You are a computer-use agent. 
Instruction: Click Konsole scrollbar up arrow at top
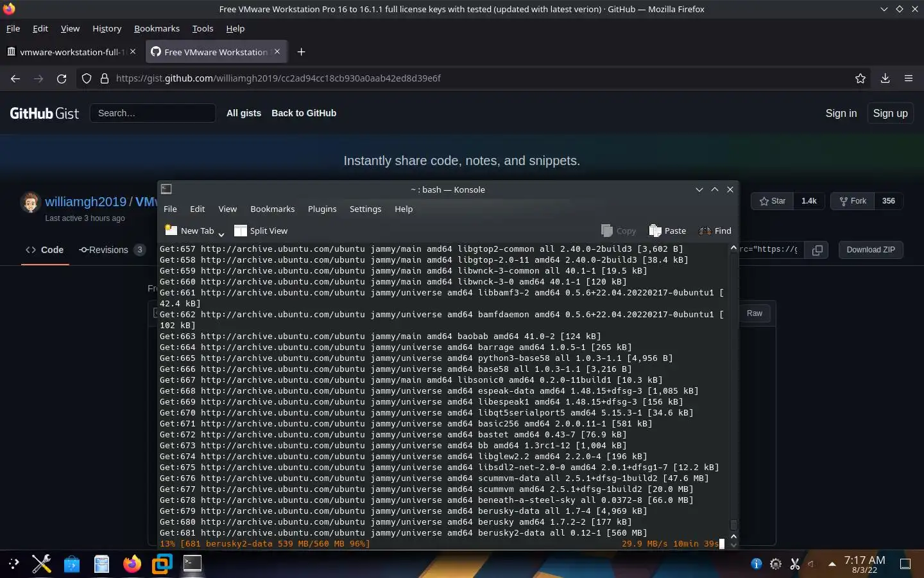point(733,248)
